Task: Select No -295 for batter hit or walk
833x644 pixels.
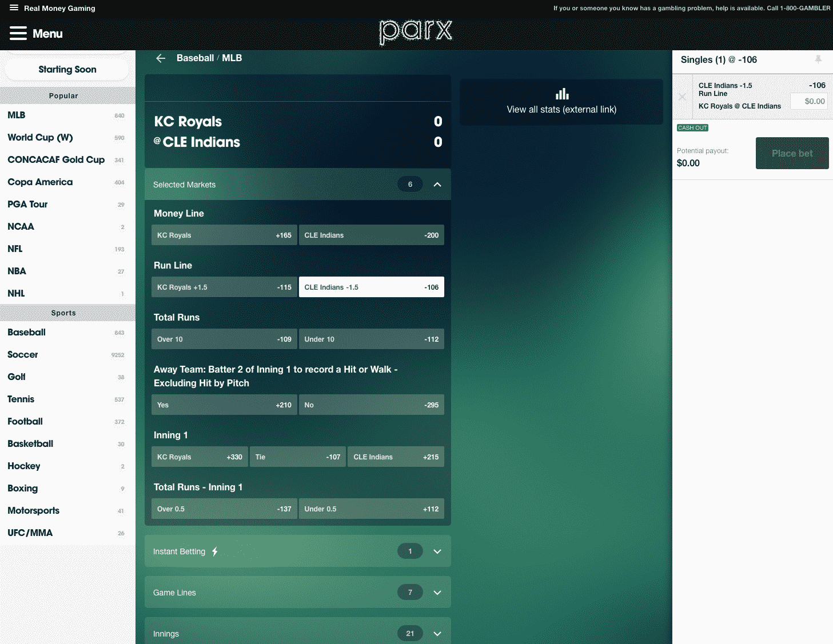Action: [372, 405]
